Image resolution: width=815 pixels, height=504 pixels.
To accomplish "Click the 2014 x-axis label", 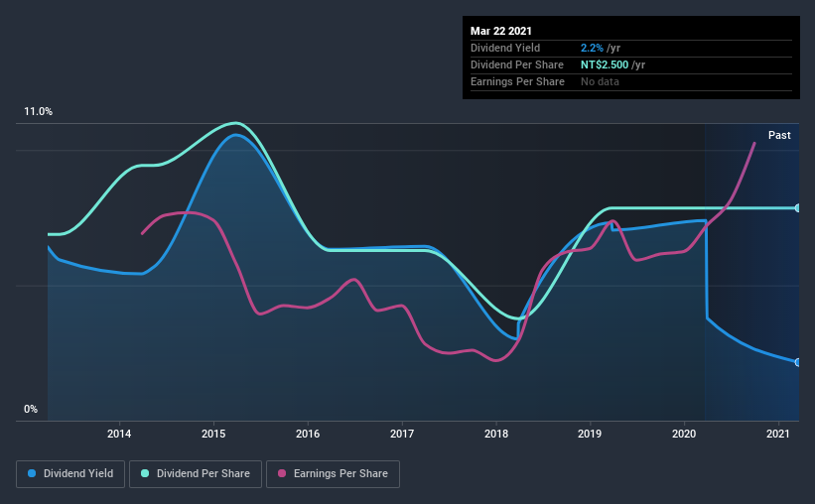I will click(x=119, y=434).
